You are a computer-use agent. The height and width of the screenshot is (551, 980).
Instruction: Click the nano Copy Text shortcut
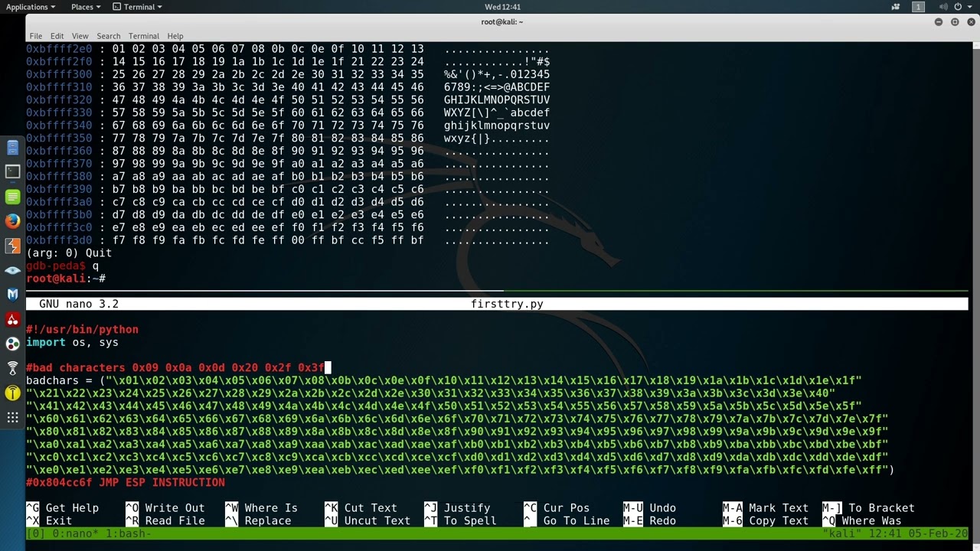[x=765, y=521]
